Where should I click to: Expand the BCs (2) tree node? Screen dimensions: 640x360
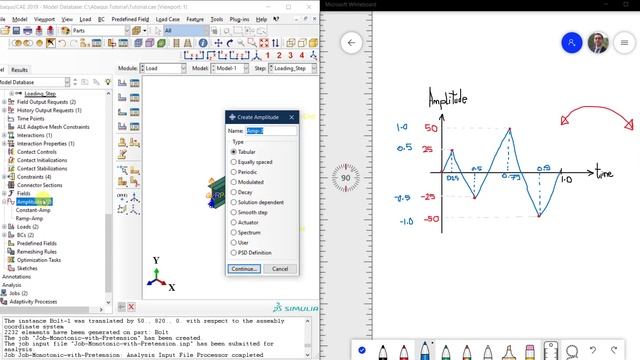(4, 235)
